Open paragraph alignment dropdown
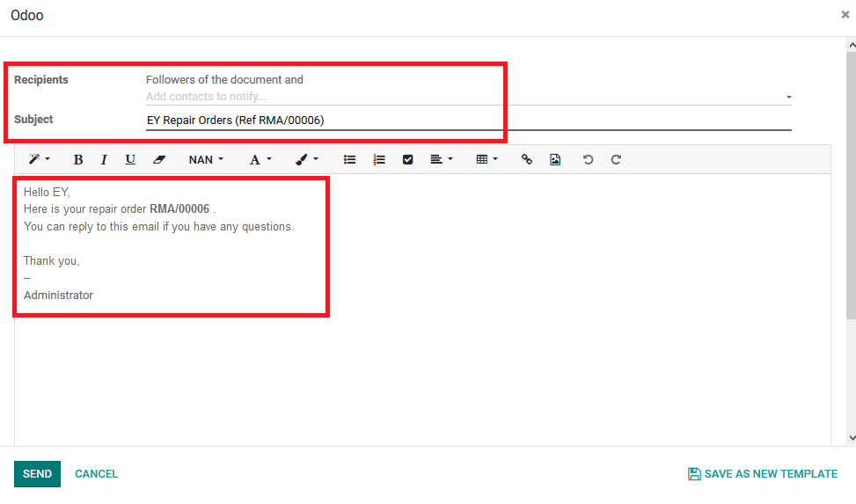Screen dimensions: 856x504 (x=441, y=159)
